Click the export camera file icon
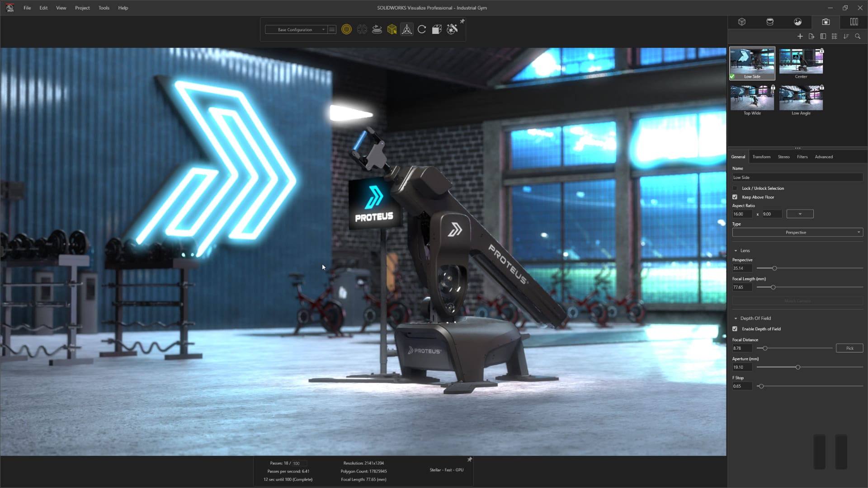The height and width of the screenshot is (488, 868). click(x=811, y=36)
